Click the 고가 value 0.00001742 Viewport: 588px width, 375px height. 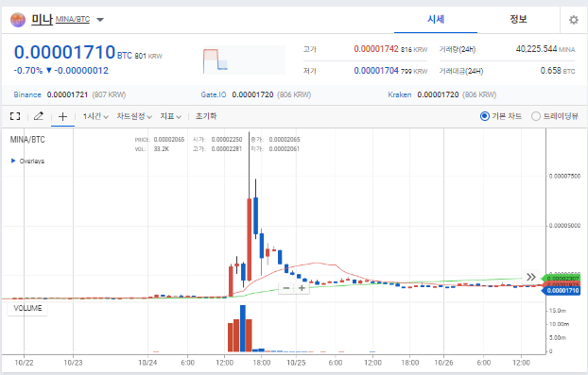point(375,49)
